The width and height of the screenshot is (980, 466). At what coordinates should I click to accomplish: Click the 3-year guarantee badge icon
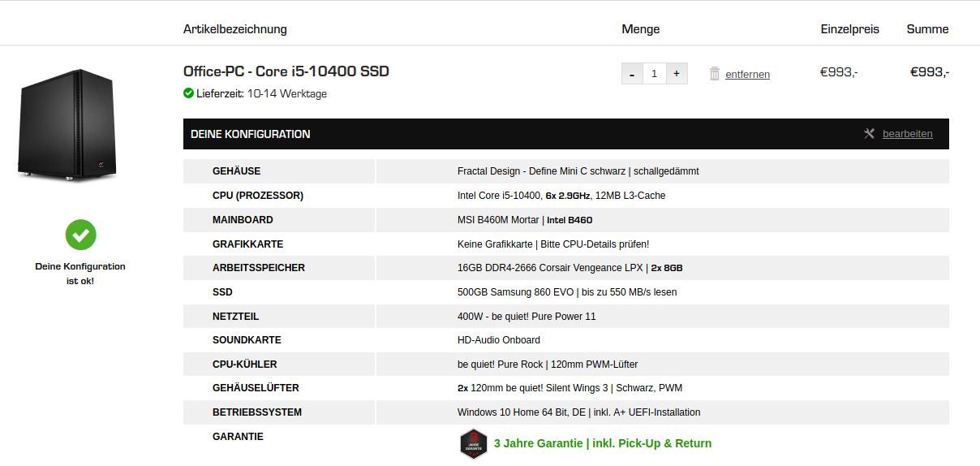pyautogui.click(x=474, y=444)
